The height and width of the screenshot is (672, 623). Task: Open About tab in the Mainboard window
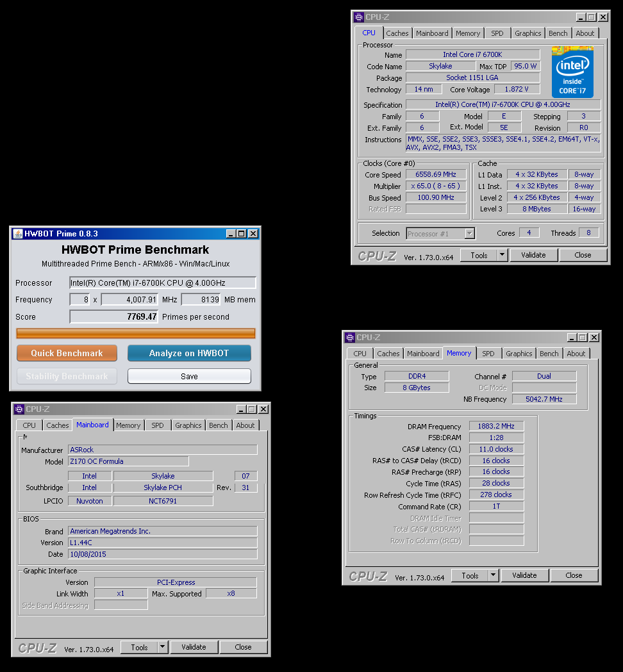click(x=245, y=425)
